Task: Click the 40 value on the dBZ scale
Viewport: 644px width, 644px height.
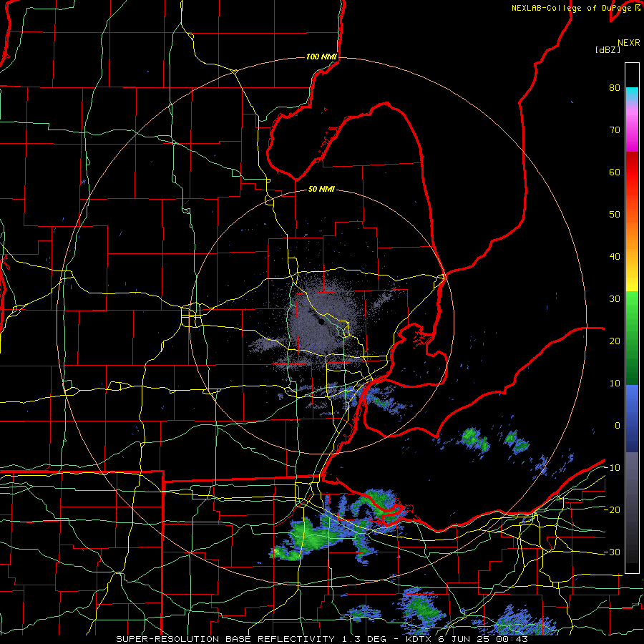Action: 615,257
